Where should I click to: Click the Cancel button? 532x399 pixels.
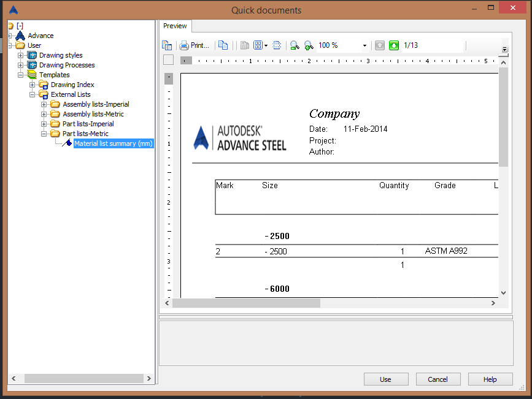pos(438,379)
